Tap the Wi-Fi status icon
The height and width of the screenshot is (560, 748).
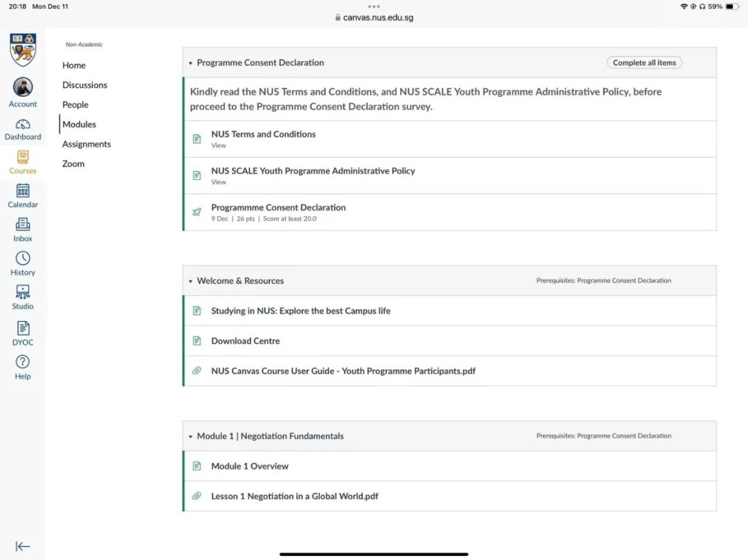(x=684, y=7)
